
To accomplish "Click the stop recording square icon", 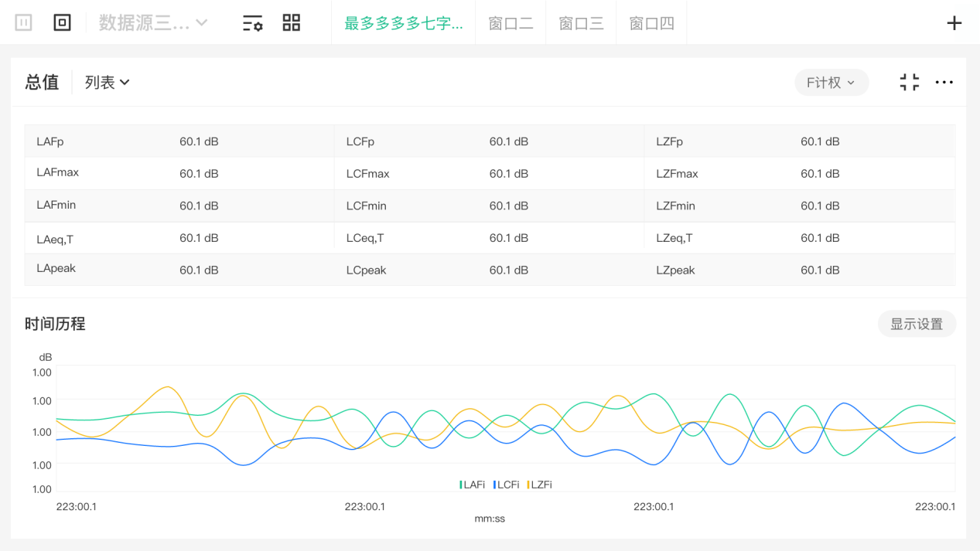I will (x=62, y=23).
